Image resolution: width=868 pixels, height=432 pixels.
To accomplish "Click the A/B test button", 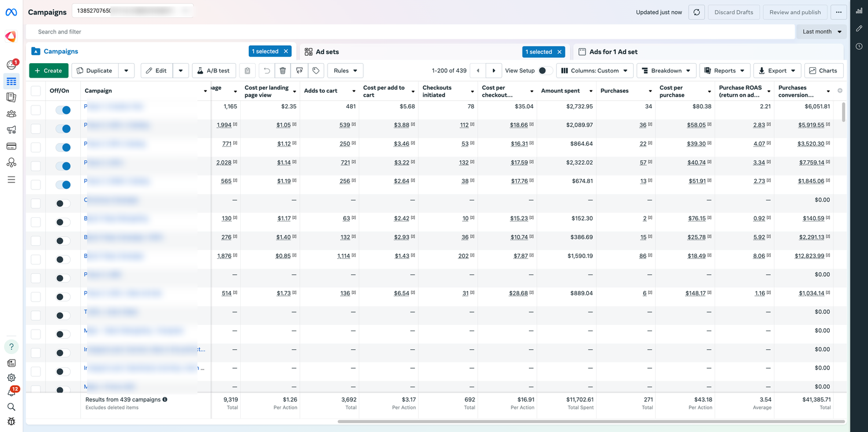I will [x=214, y=71].
